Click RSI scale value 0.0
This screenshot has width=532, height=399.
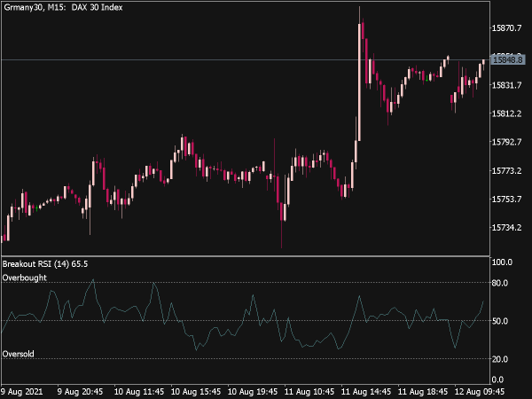coord(497,379)
